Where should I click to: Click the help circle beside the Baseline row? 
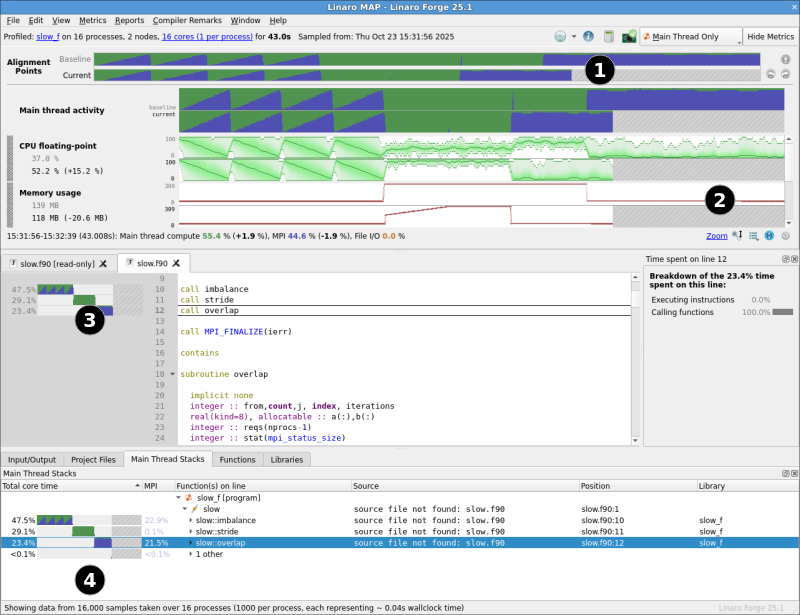point(785,59)
